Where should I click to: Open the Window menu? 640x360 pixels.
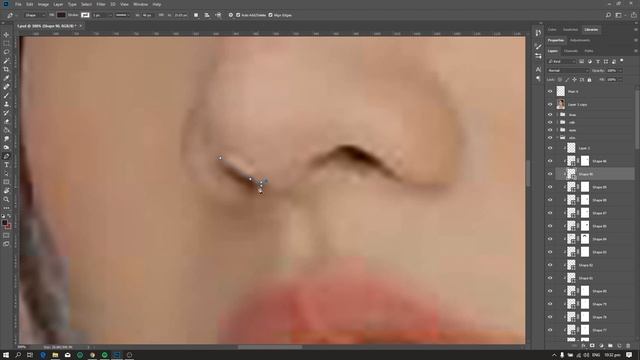140,4
